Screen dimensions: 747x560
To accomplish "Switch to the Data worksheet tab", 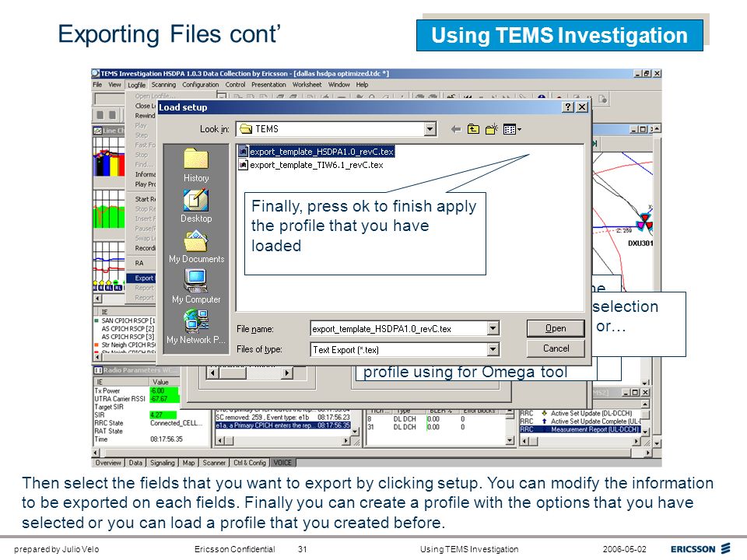I will click(x=135, y=462).
